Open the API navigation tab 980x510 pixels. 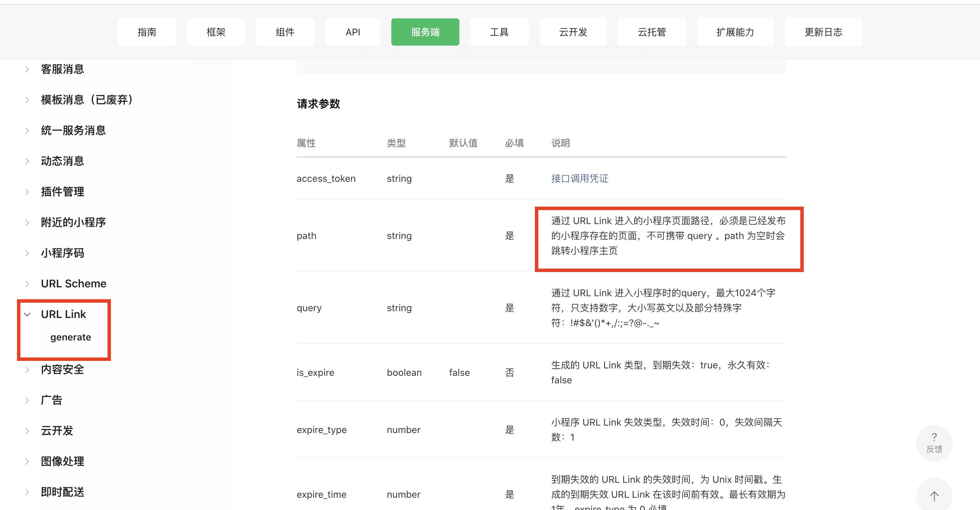click(353, 32)
